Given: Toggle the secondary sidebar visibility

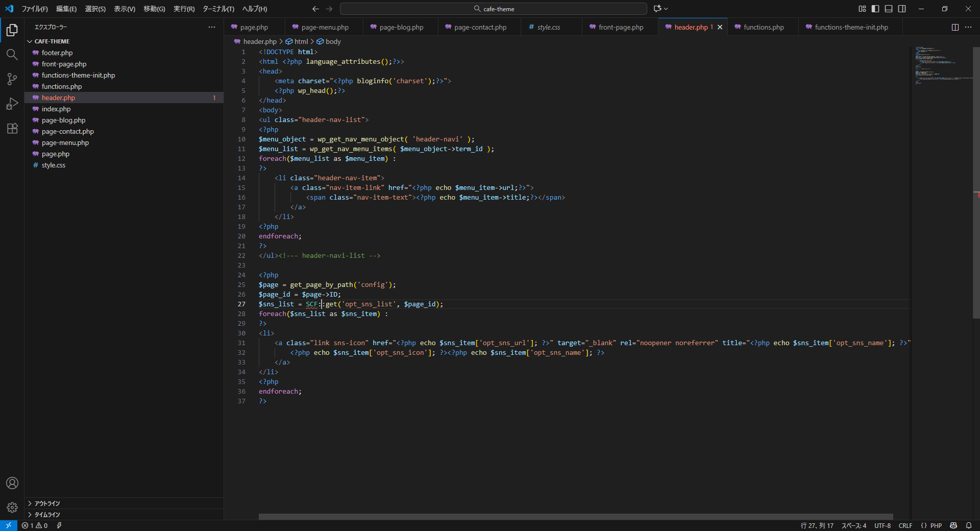Looking at the screenshot, I should click(x=902, y=9).
